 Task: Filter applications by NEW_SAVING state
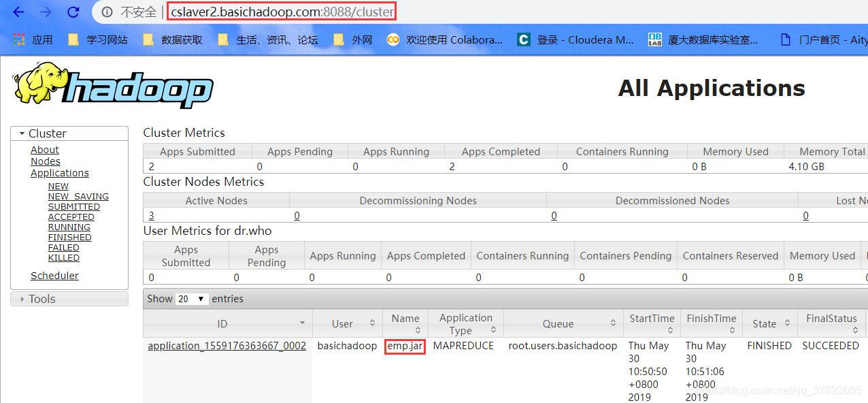pyautogui.click(x=78, y=196)
